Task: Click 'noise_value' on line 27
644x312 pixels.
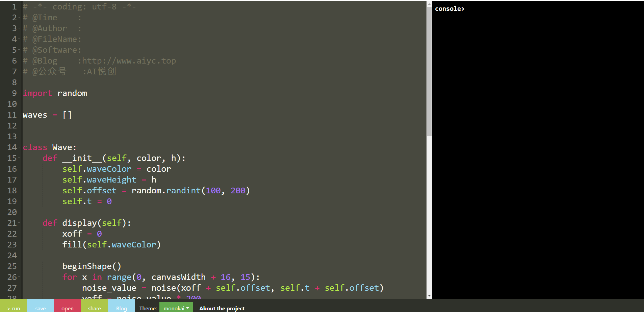Action: pos(109,288)
